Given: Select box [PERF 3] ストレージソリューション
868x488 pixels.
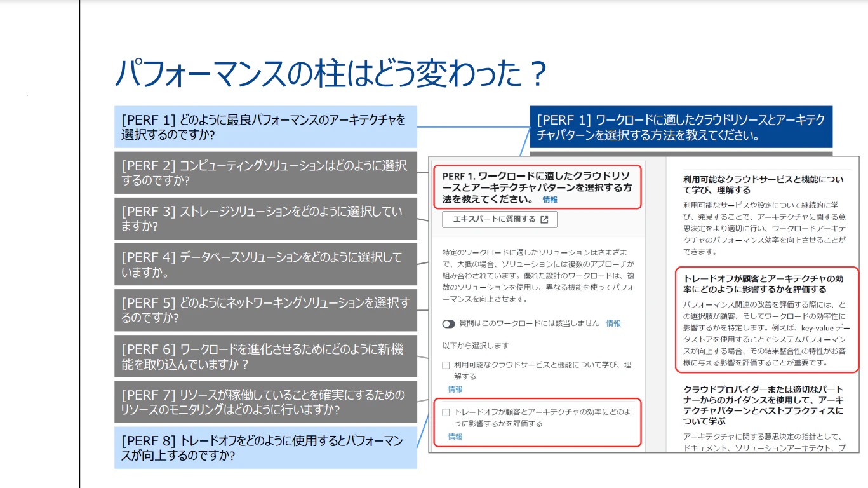Looking at the screenshot, I should [265, 219].
